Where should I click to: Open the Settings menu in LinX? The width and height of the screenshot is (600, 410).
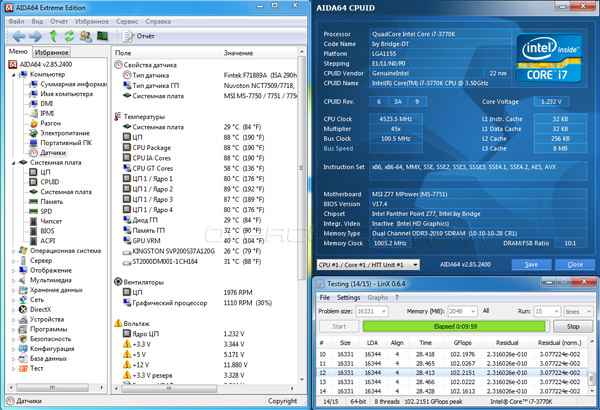tap(348, 297)
